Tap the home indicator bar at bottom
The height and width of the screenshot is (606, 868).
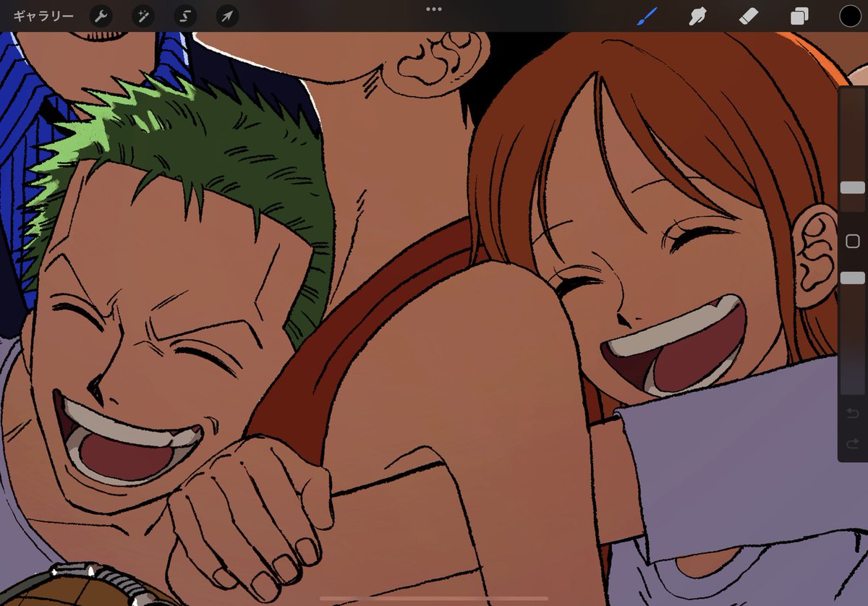tap(434, 598)
